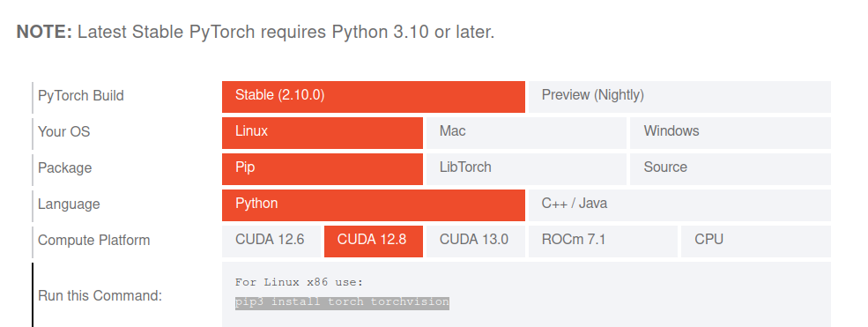The image size is (868, 327).
Task: Click the For Linux x86 use text
Action: 299,282
